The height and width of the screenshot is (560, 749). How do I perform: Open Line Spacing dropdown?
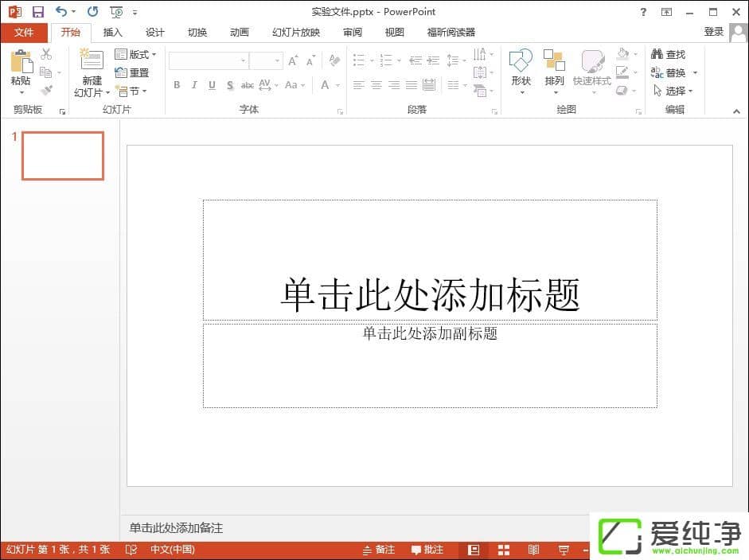456,60
